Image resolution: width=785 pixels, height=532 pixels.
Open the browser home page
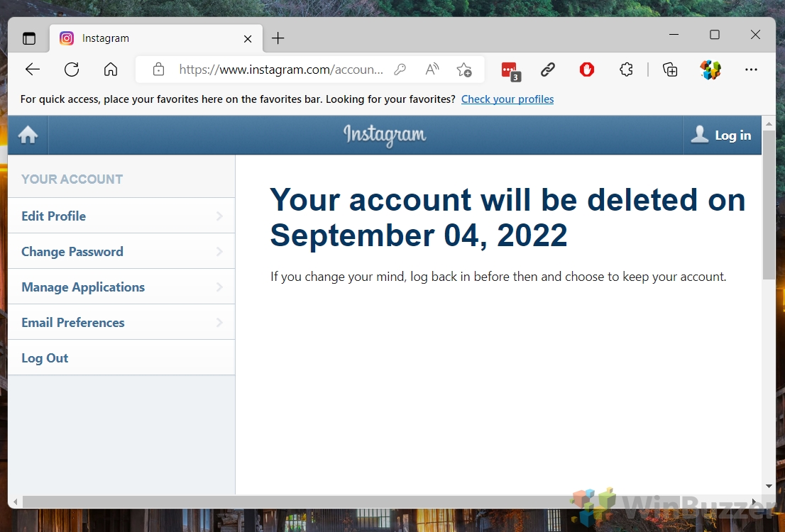pyautogui.click(x=111, y=69)
